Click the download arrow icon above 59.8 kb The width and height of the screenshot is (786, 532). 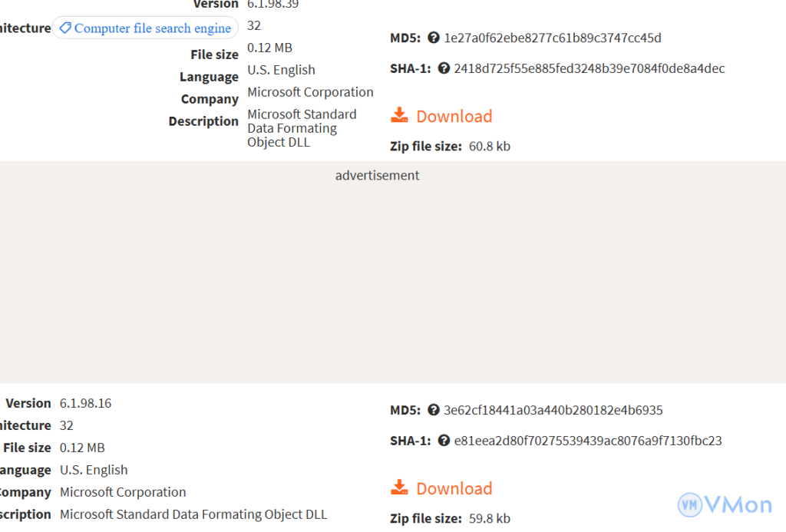399,488
